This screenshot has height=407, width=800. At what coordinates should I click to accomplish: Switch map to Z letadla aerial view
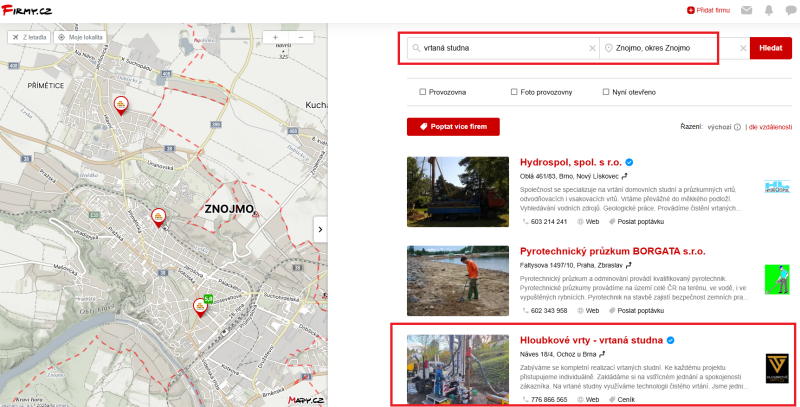click(29, 37)
